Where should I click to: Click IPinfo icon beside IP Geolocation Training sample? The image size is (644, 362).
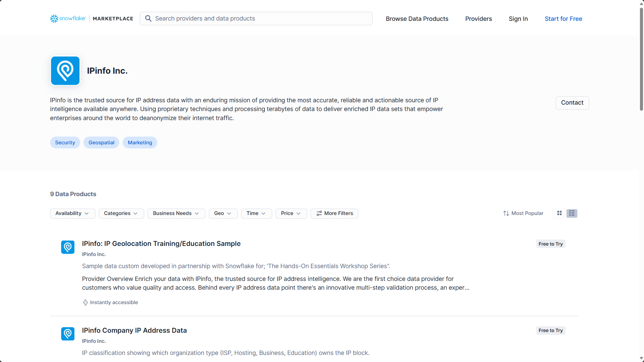[68, 247]
